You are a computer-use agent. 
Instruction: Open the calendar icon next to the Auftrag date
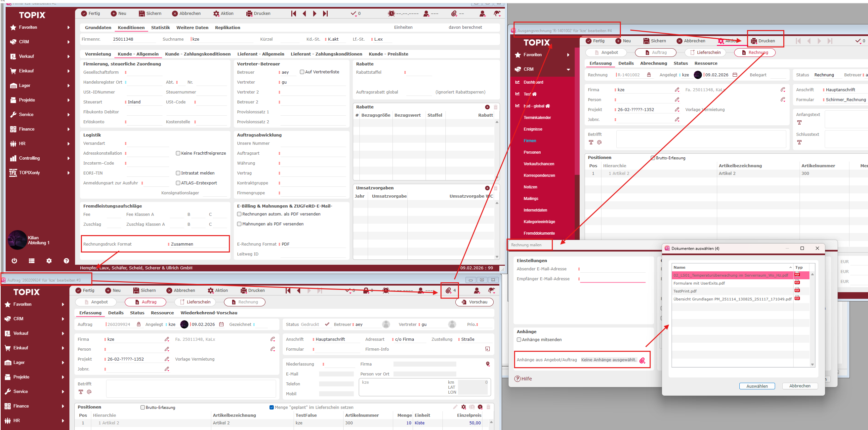[x=221, y=324]
